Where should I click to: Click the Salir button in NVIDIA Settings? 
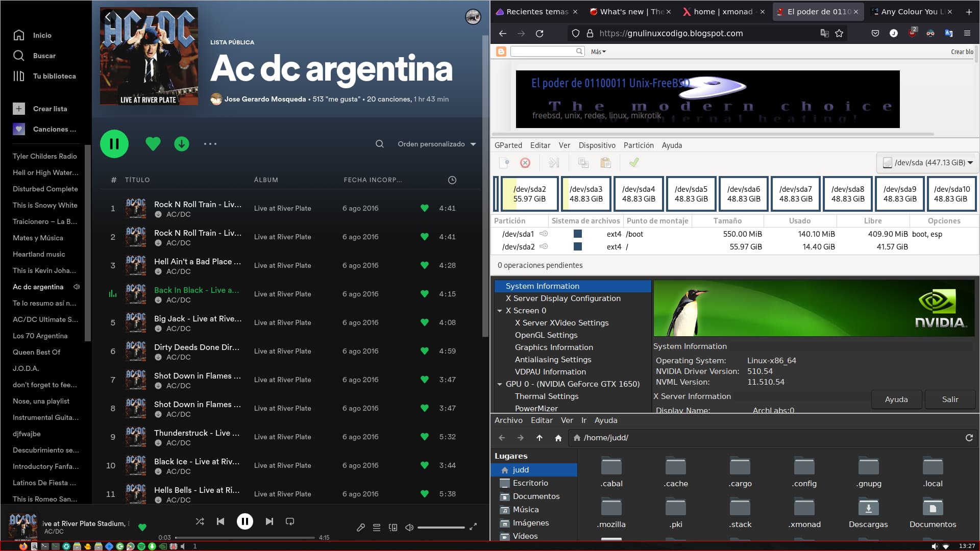pos(950,399)
